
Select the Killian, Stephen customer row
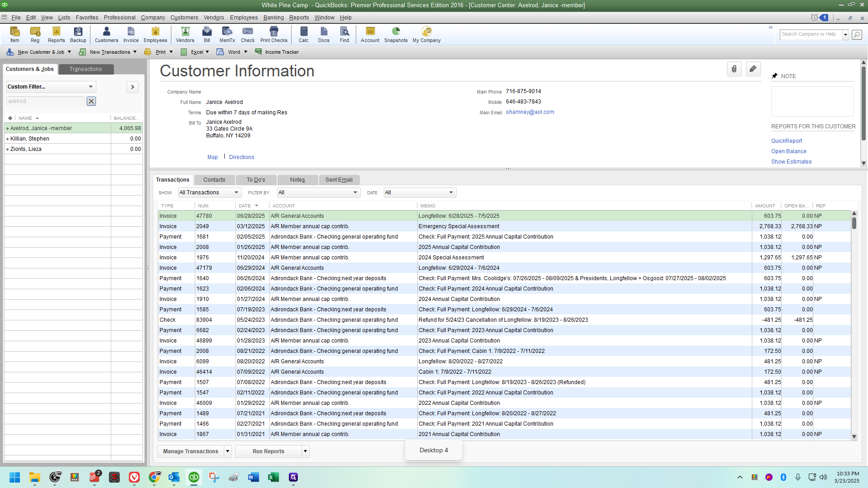(x=74, y=139)
